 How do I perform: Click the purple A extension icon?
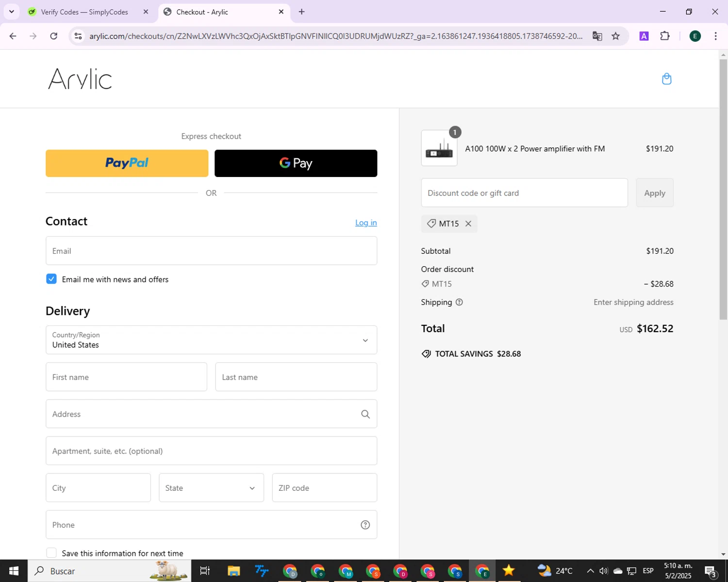click(x=644, y=36)
